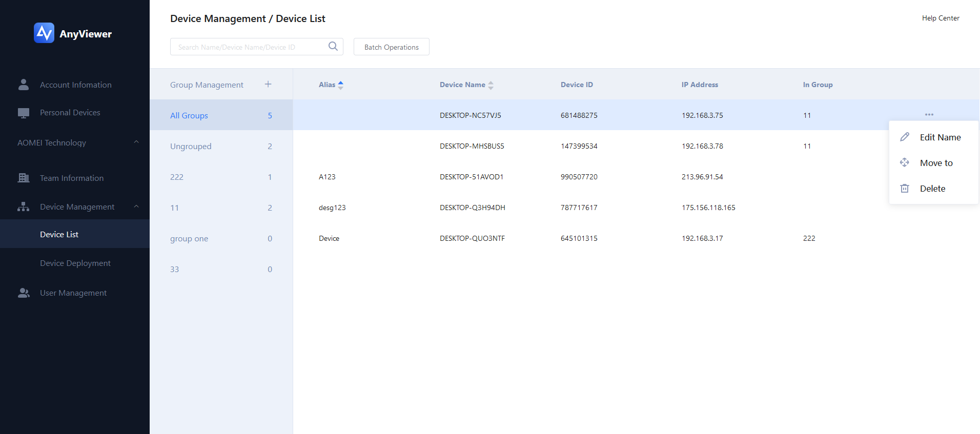This screenshot has height=434, width=980.
Task: Sort the list by Alias column arrows
Action: pos(341,85)
